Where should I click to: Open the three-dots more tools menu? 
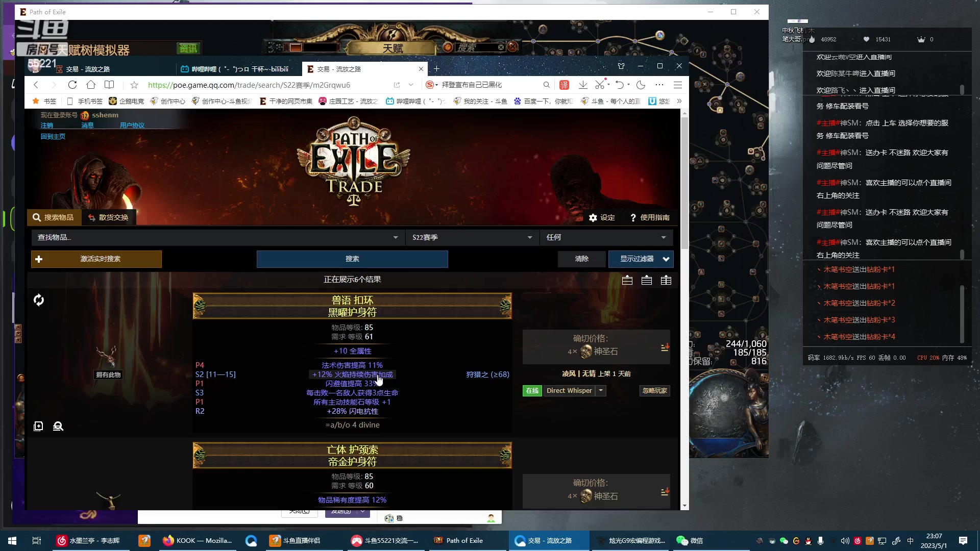click(659, 85)
